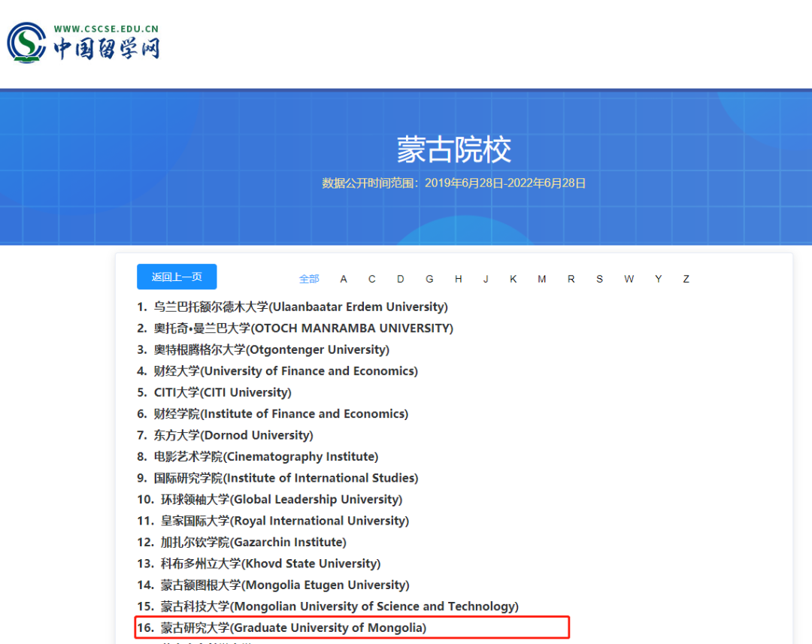Open Graduate University of Mongolia entry
Screen dimensions: 812x644
(282, 628)
